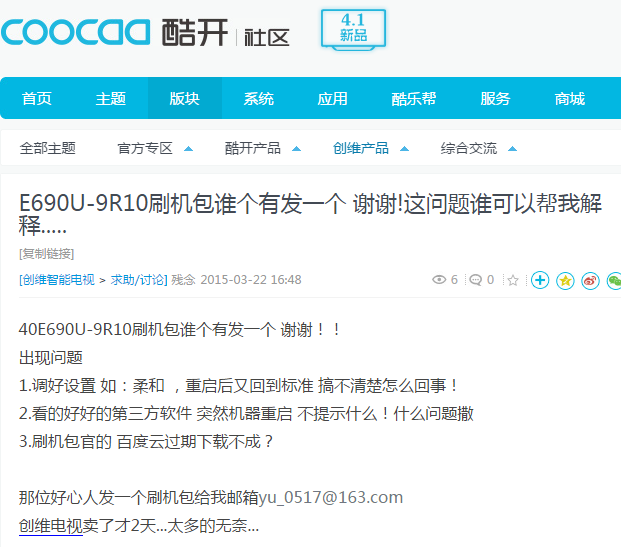Open the 4.1 新品 TV badge
This screenshot has height=547, width=621.
[x=353, y=30]
